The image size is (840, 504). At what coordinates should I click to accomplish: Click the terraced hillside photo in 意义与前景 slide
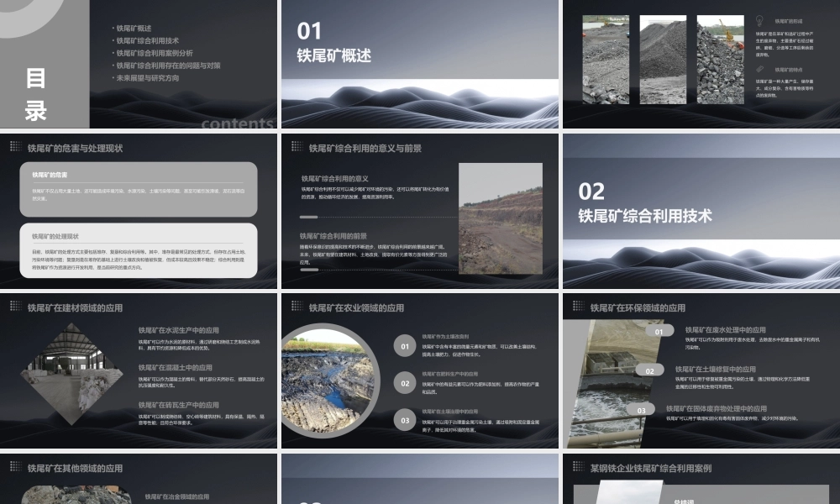501,218
